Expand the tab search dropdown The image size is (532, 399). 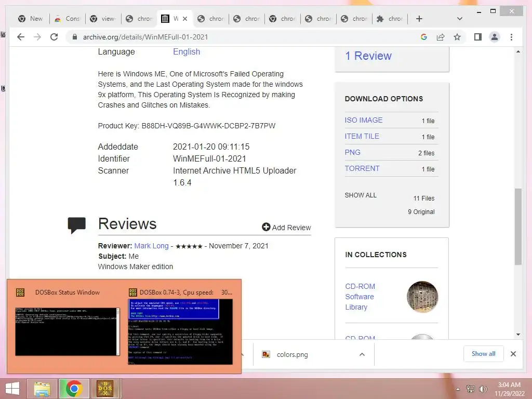pyautogui.click(x=460, y=19)
